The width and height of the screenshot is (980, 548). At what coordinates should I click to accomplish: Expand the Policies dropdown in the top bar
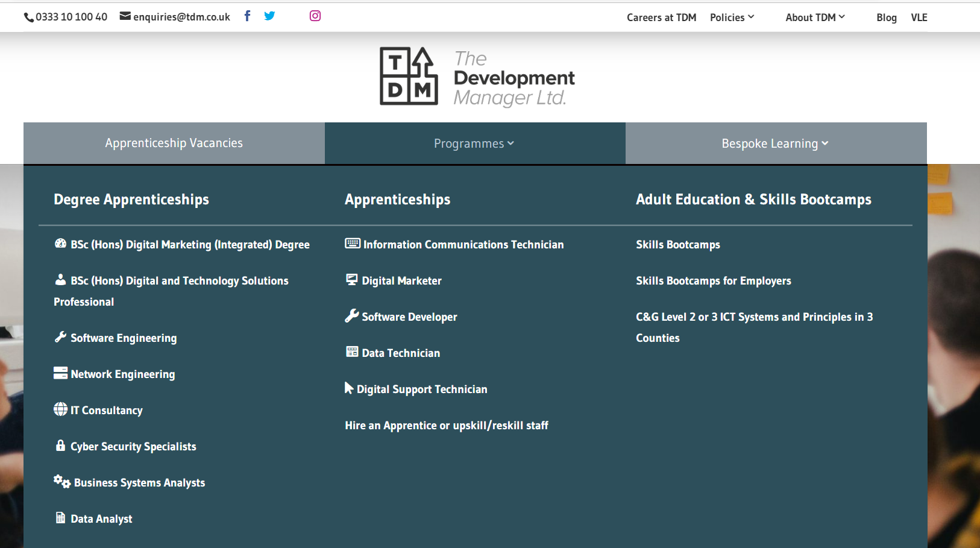coord(732,17)
